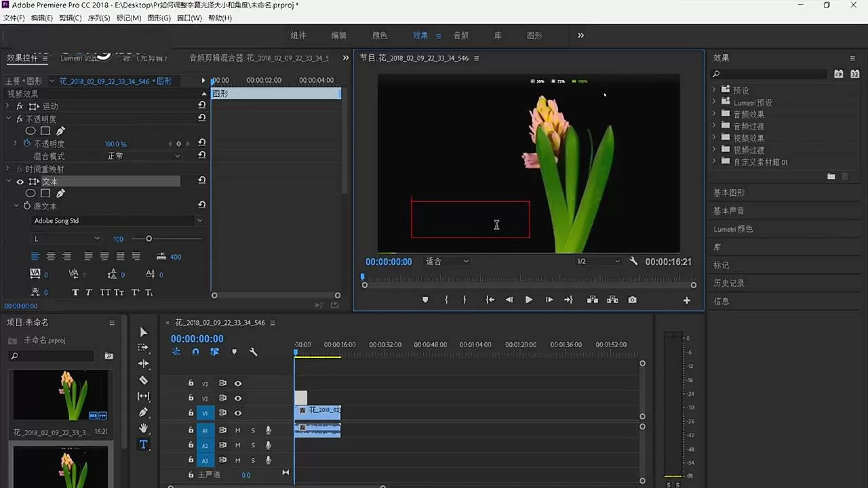Open the 序列(S) menu
868x488 pixels.
(99, 18)
